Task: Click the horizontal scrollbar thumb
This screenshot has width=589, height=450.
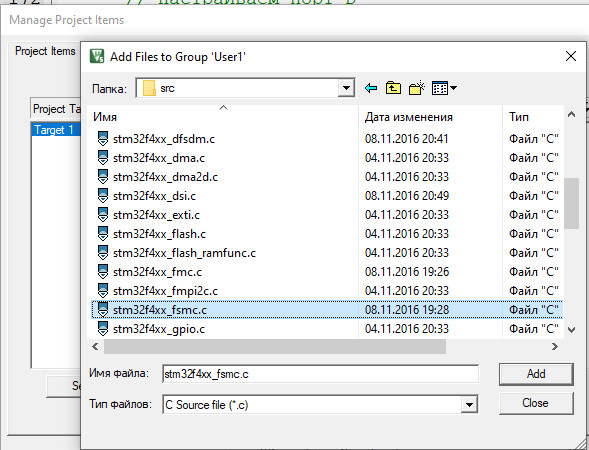Action: pyautogui.click(x=275, y=346)
